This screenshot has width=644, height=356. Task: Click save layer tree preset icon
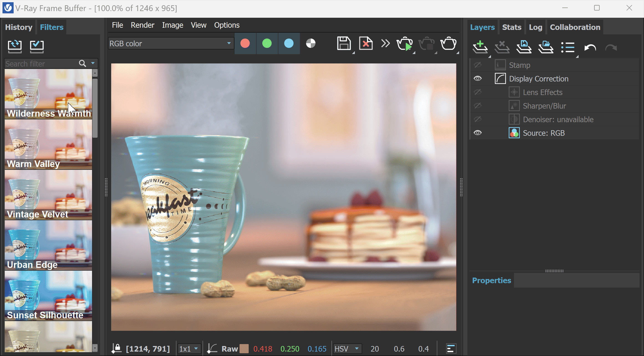tap(524, 47)
